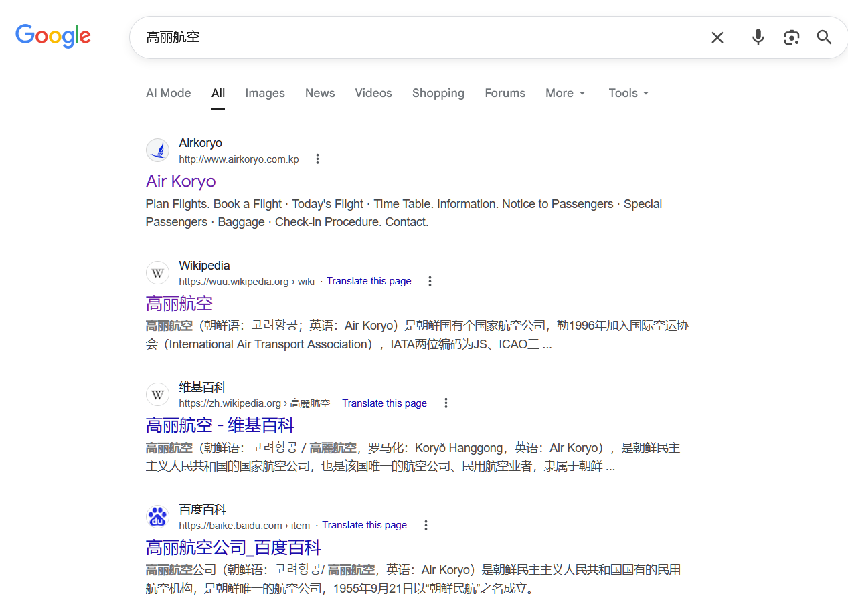The image size is (848, 616).
Task: Switch to the News tab
Action: (319, 93)
